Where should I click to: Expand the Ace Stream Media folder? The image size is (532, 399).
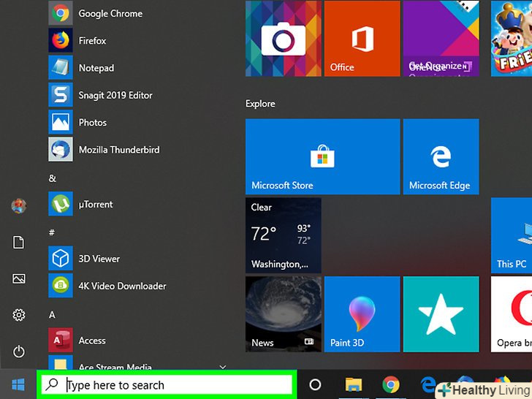click(223, 367)
